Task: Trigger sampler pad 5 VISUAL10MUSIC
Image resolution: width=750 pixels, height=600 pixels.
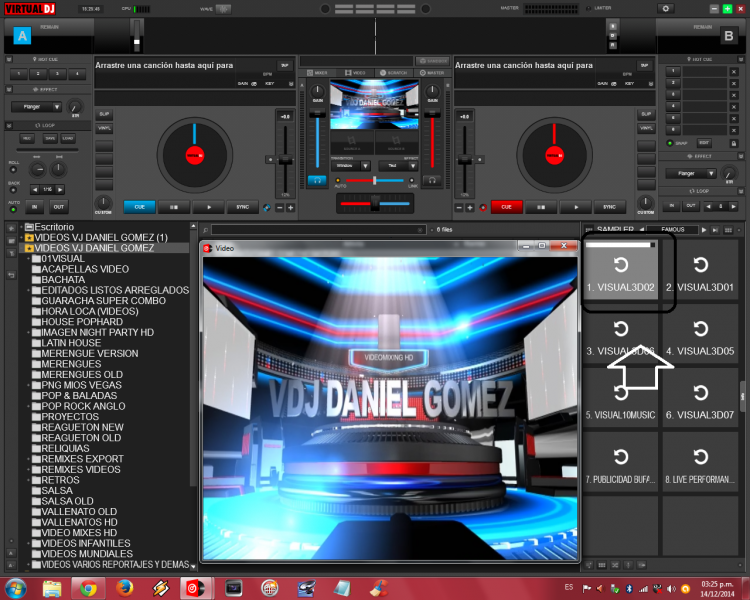Action: click(x=620, y=399)
